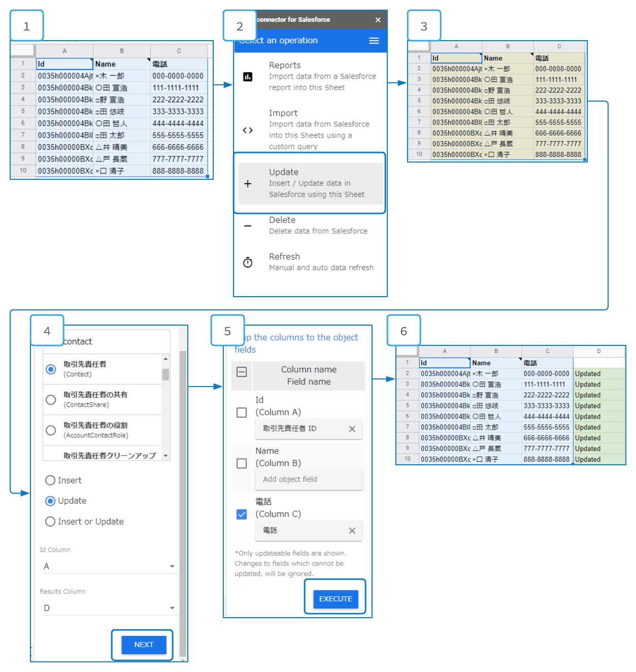This screenshot has height=672, width=636.
Task: Select the Insert or Update radio button
Action: [50, 522]
